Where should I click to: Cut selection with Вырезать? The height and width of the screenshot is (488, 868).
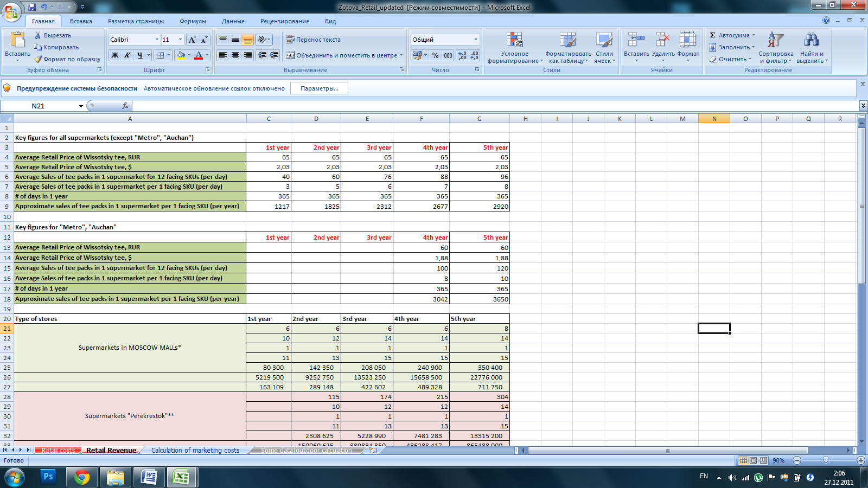[x=53, y=35]
